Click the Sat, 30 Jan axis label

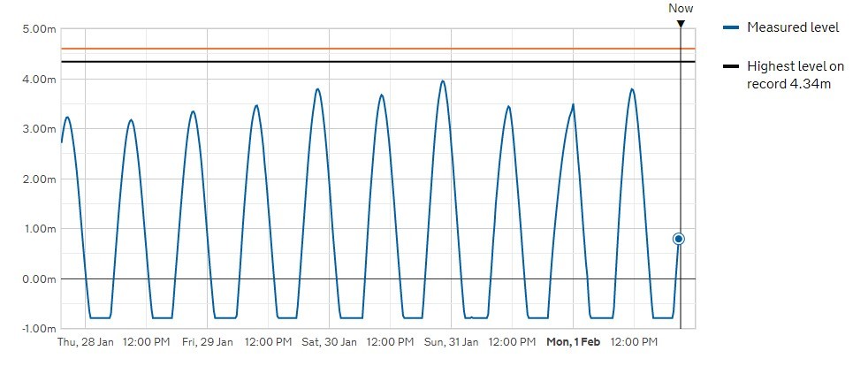(x=329, y=341)
